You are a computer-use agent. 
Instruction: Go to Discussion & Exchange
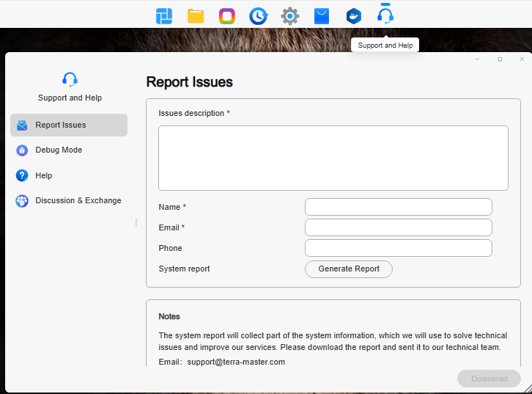[x=69, y=201]
